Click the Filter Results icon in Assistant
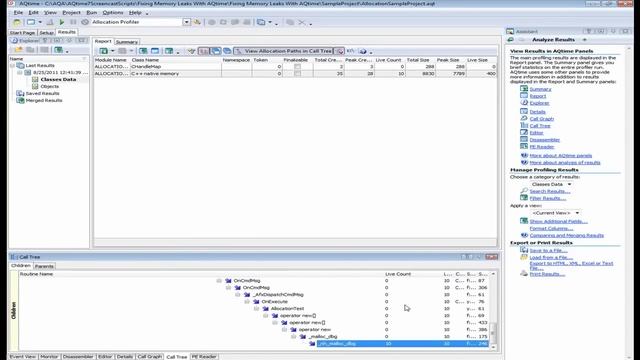640x360 pixels. click(x=524, y=198)
